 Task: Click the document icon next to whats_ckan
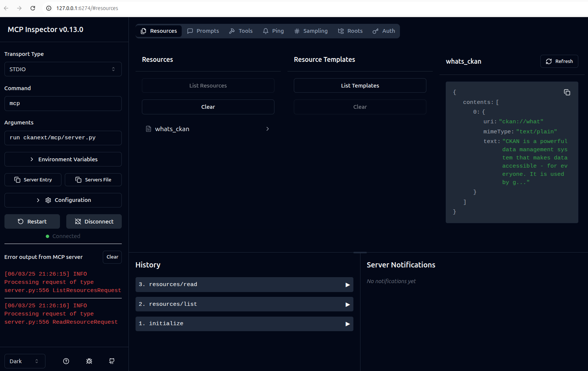148,129
